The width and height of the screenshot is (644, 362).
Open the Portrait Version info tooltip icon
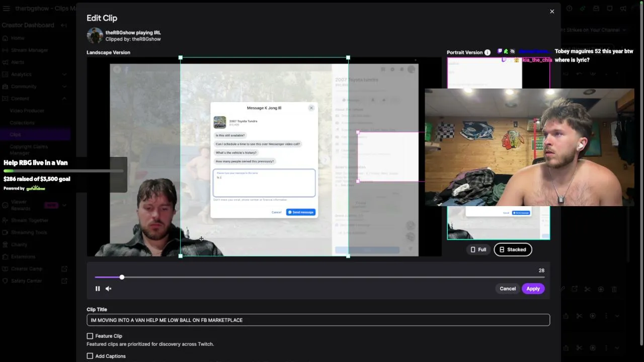pos(487,52)
